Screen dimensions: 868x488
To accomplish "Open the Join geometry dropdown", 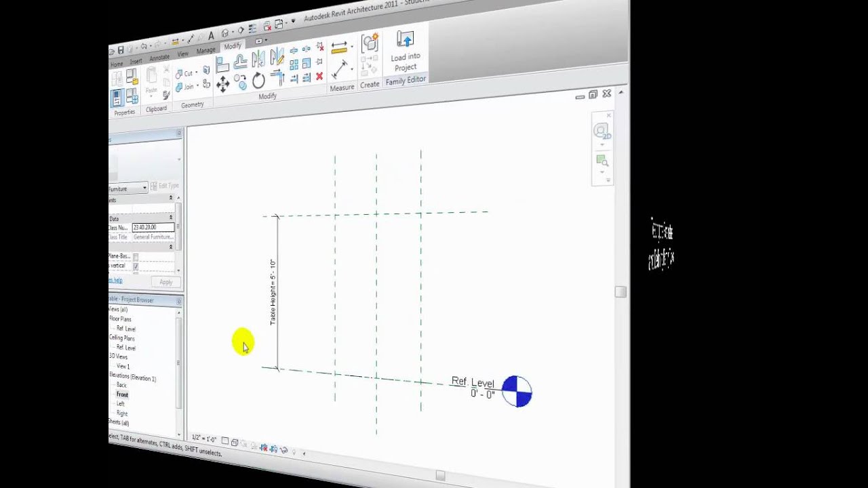I will [197, 85].
